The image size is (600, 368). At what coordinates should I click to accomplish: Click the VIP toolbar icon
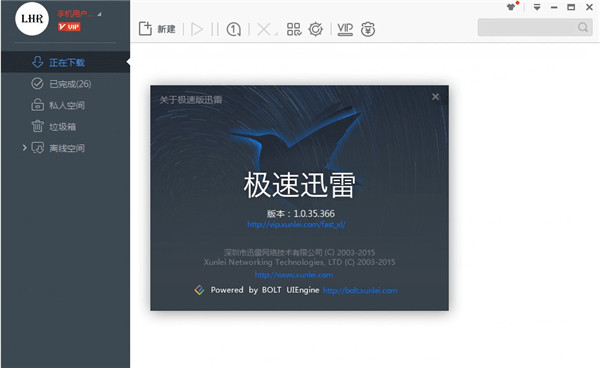(x=345, y=29)
